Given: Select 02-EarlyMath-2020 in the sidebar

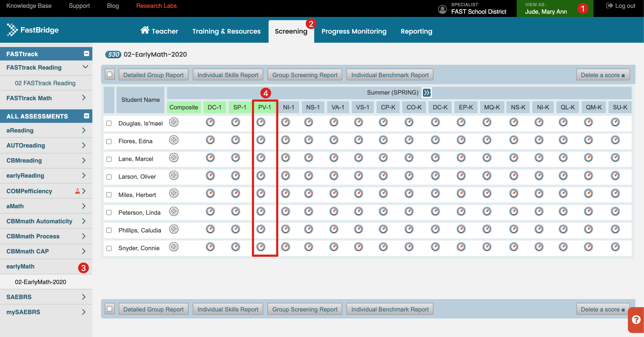Looking at the screenshot, I should tap(41, 282).
